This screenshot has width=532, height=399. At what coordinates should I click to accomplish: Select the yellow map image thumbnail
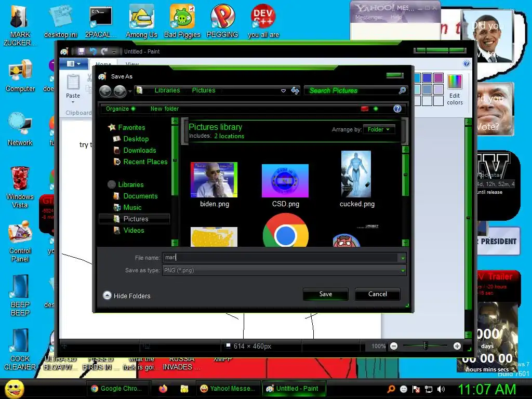coord(214,237)
